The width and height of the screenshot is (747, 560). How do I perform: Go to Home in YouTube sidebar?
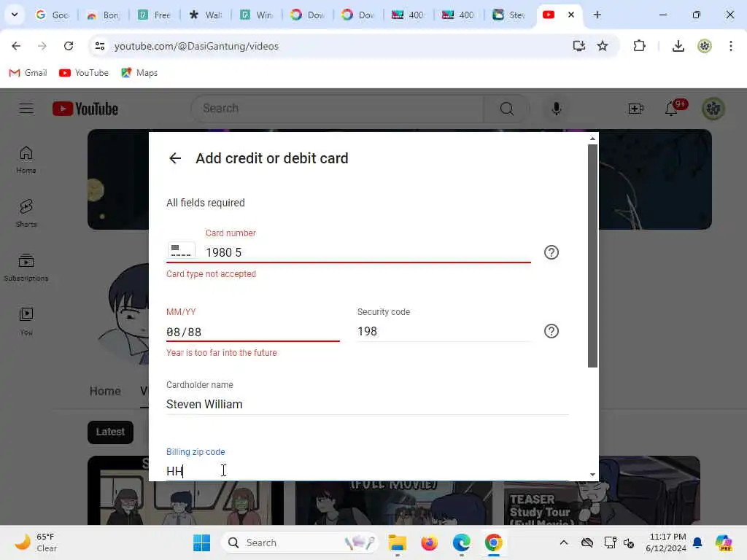tap(26, 160)
